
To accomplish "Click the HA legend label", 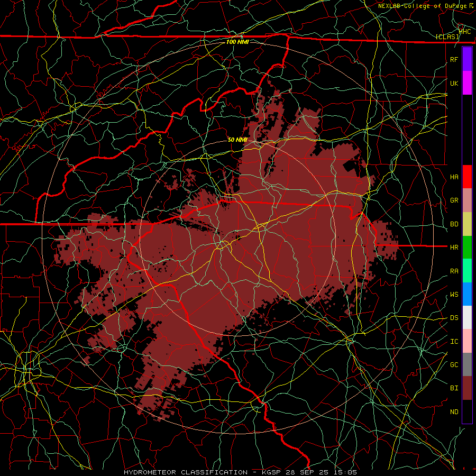I will pos(454,177).
